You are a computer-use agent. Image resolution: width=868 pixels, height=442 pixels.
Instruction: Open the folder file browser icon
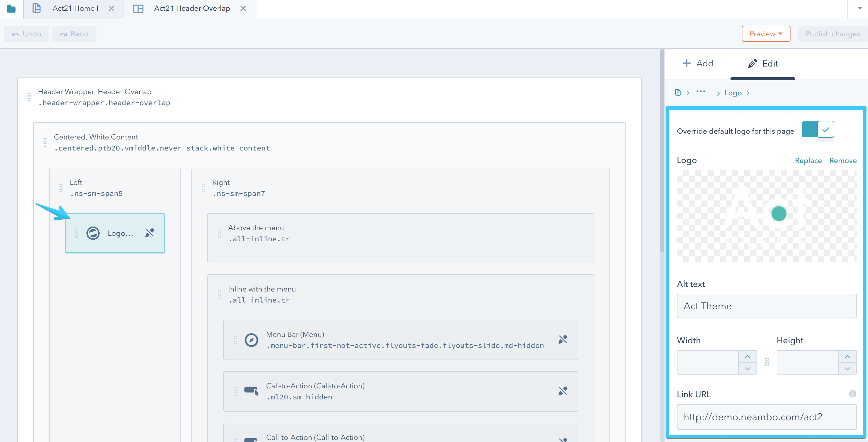pos(11,8)
